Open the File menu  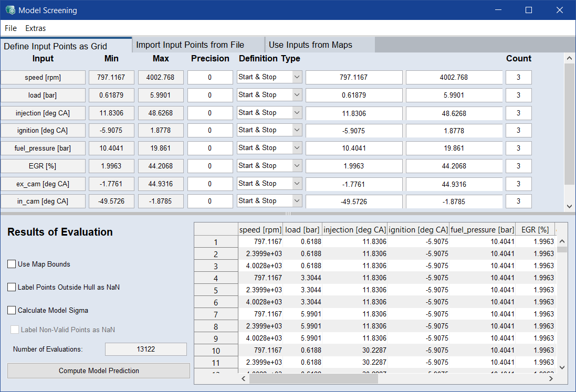tap(11, 28)
